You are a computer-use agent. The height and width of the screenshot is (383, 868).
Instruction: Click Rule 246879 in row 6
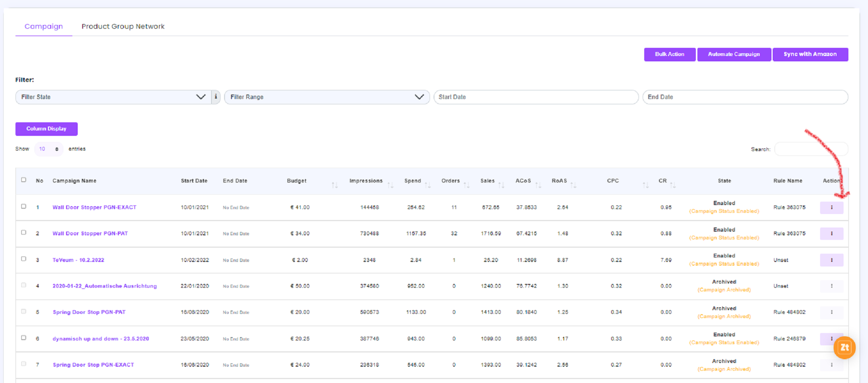pyautogui.click(x=789, y=338)
